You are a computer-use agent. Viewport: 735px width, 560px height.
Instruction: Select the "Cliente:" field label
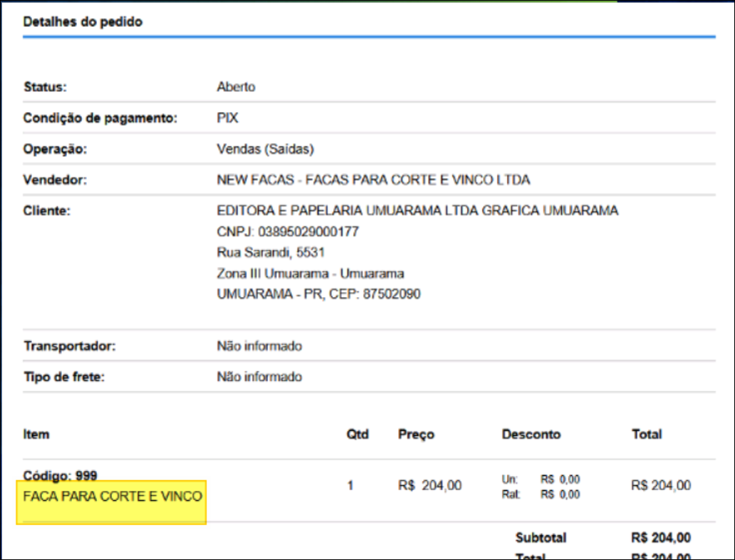click(46, 211)
